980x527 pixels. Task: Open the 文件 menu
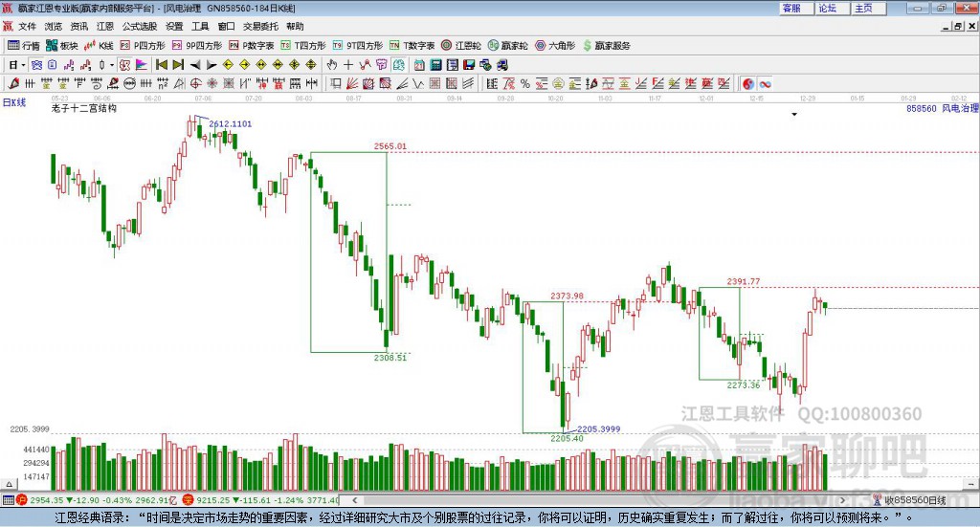pos(27,26)
